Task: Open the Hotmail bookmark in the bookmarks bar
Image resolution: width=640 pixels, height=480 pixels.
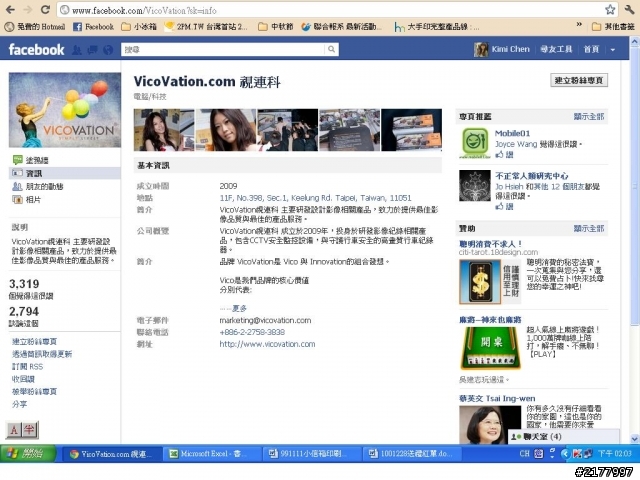Action: [35, 27]
